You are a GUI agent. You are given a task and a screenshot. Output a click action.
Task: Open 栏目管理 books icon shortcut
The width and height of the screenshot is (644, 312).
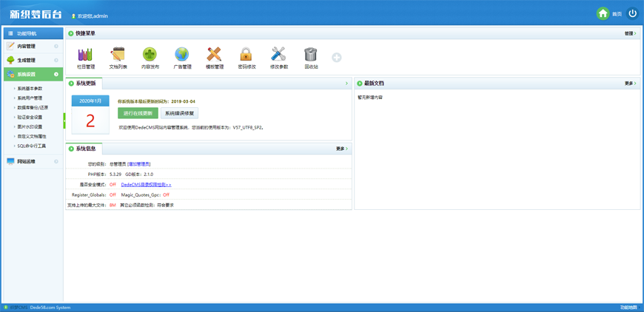(85, 54)
